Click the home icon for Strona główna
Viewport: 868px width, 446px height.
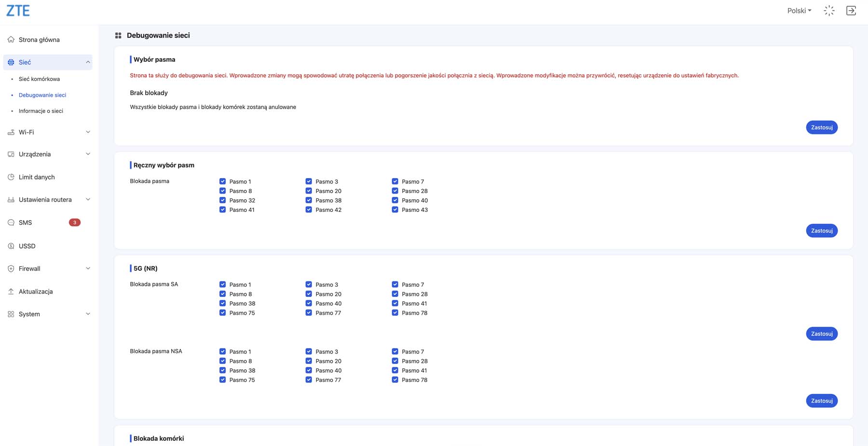coord(11,40)
